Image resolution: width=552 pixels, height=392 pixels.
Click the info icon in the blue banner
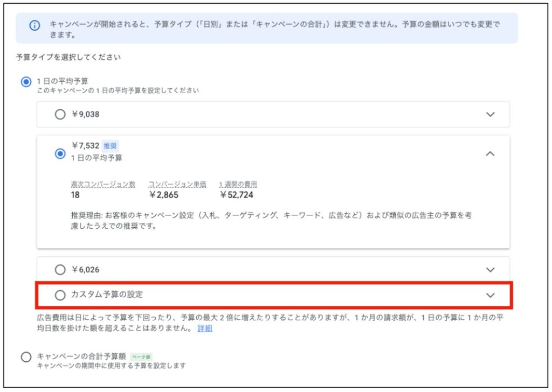(34, 26)
